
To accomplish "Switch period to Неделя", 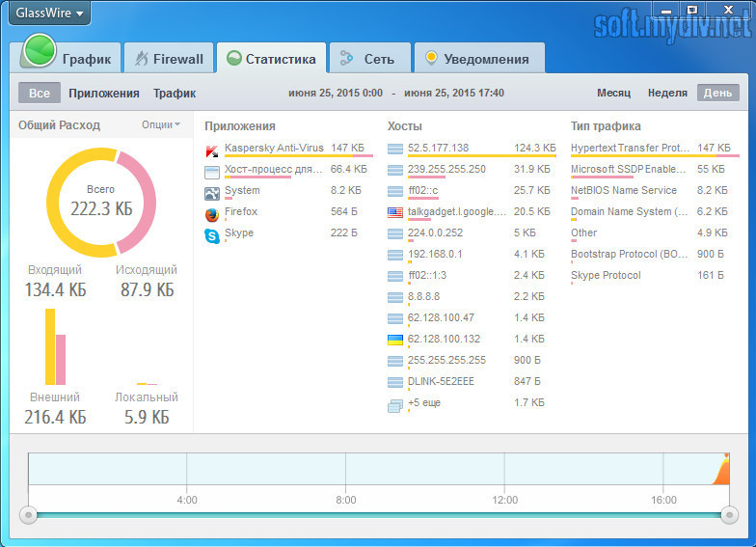I will [x=667, y=93].
